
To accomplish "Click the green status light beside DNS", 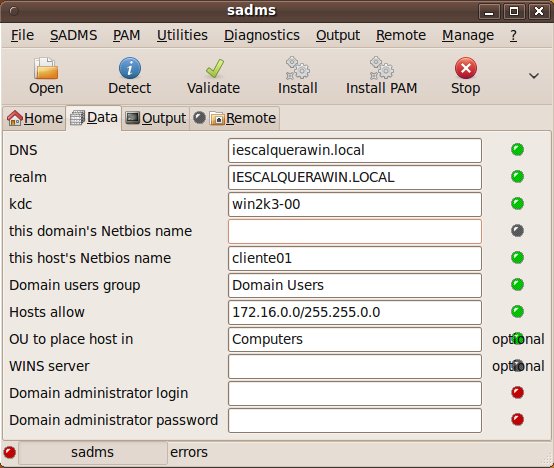I will coord(517,150).
